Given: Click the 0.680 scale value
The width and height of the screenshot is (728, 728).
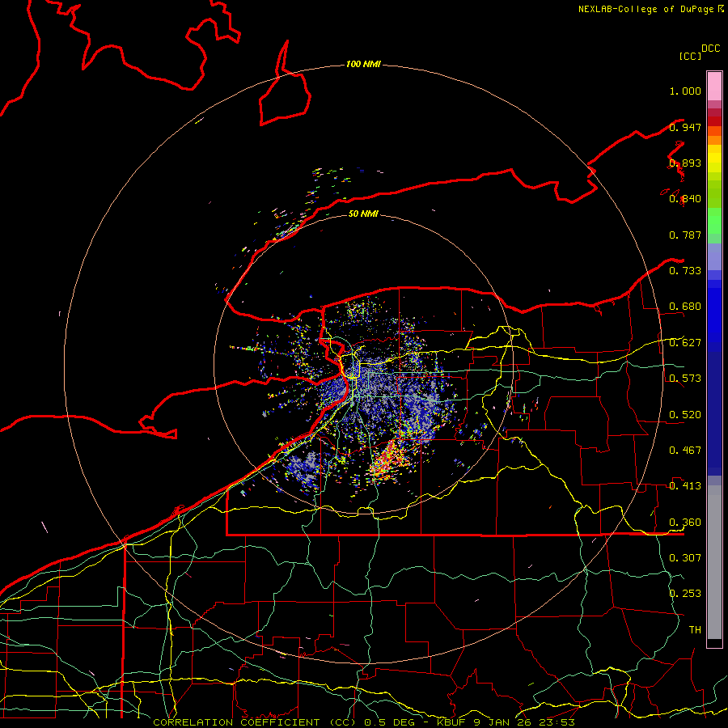Looking at the screenshot, I should [x=685, y=307].
